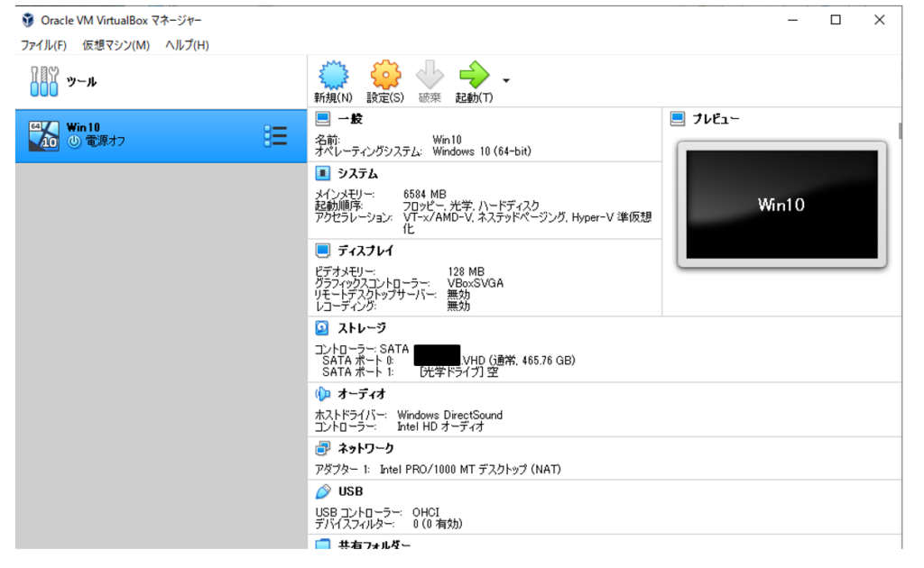Image resolution: width=924 pixels, height=568 pixels.
Task: Click the Windows DirectSound host driver value
Action: (449, 415)
